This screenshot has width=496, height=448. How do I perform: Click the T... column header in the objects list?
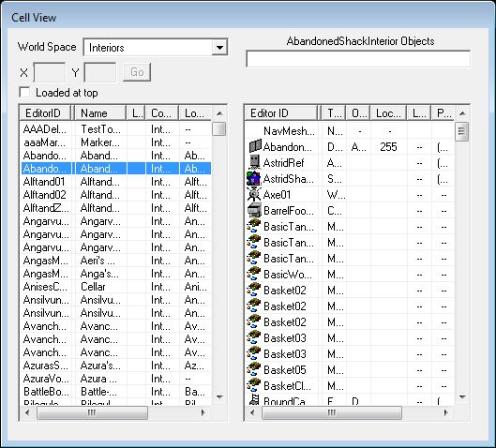[x=334, y=113]
